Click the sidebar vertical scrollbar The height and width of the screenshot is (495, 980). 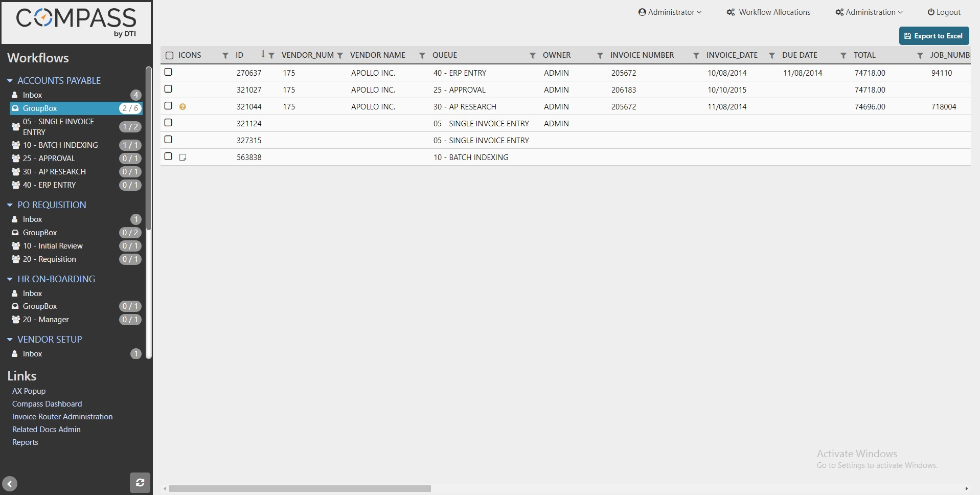[149, 148]
